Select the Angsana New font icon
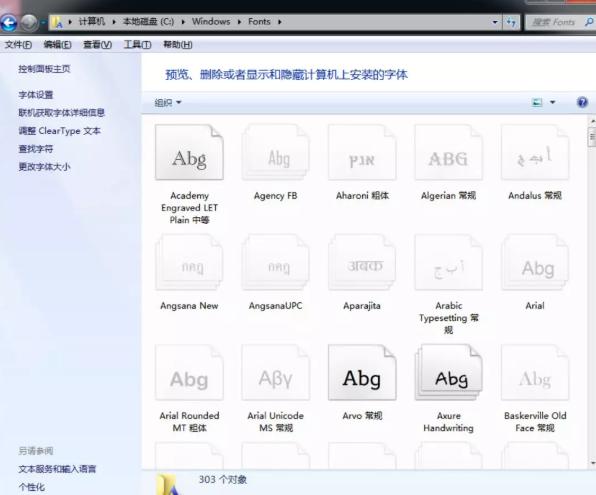The image size is (596, 495). 189,262
